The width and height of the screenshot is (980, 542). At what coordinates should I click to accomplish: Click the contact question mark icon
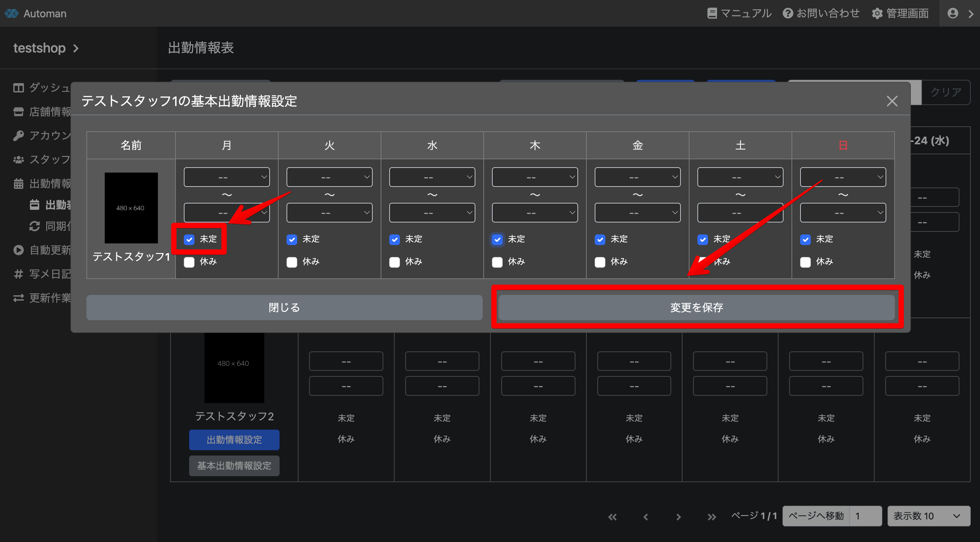click(x=788, y=13)
